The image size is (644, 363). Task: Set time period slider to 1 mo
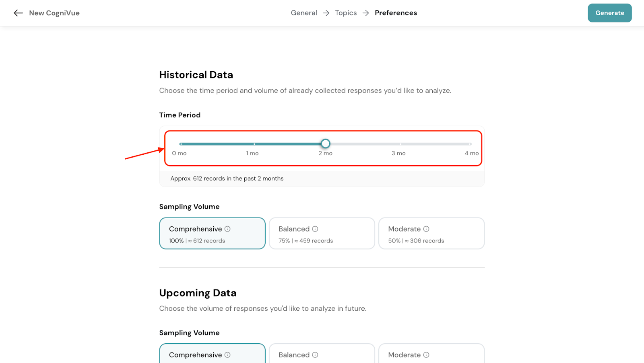point(254,144)
